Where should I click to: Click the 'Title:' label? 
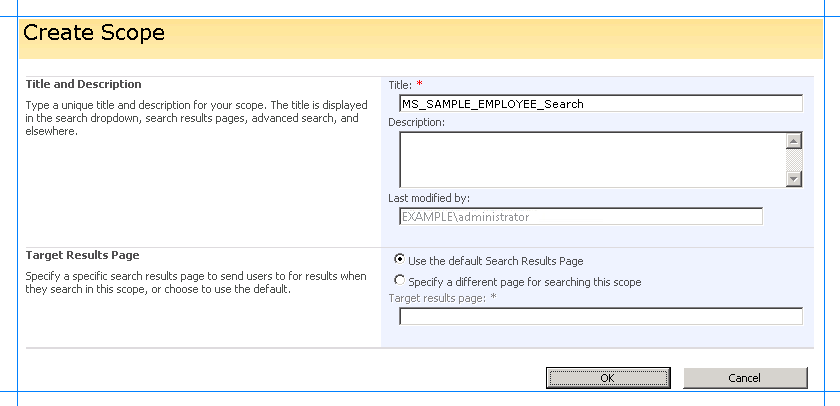[x=400, y=85]
